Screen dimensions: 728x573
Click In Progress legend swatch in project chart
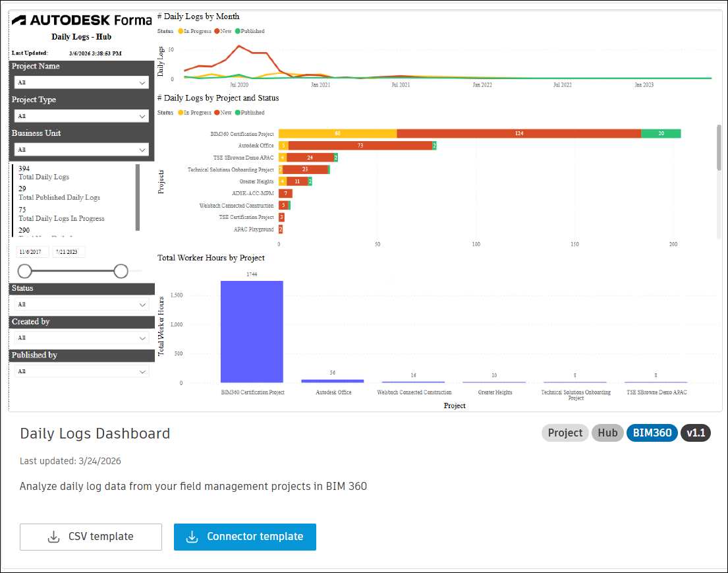(181, 113)
